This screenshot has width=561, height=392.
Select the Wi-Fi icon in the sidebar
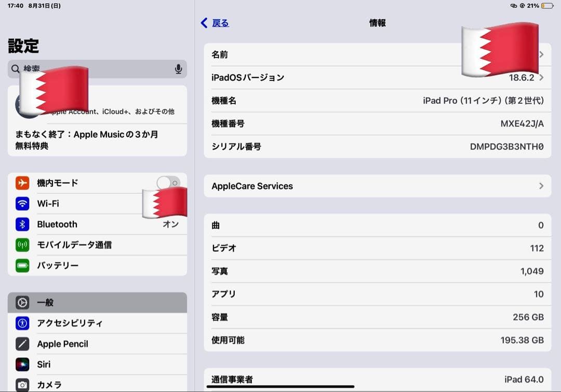point(22,204)
